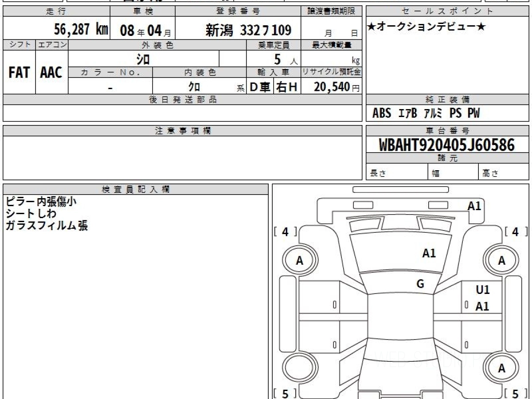Click the 外装色 header
Image resolution: width=532 pixels, height=399 pixels.
coord(157,45)
